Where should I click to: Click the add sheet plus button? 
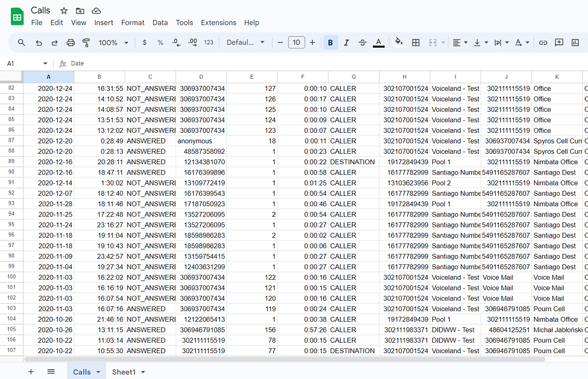coord(31,372)
